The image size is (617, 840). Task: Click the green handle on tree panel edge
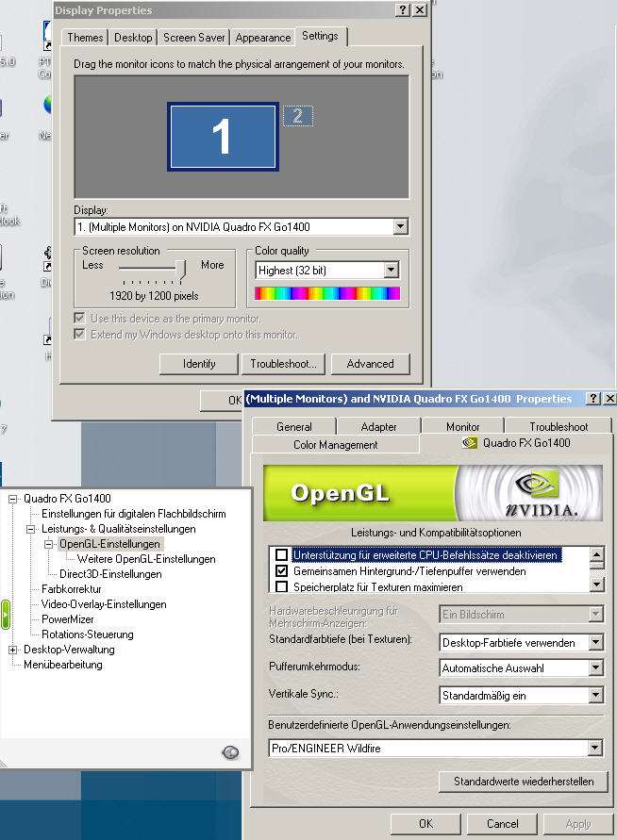pyautogui.click(x=6, y=615)
